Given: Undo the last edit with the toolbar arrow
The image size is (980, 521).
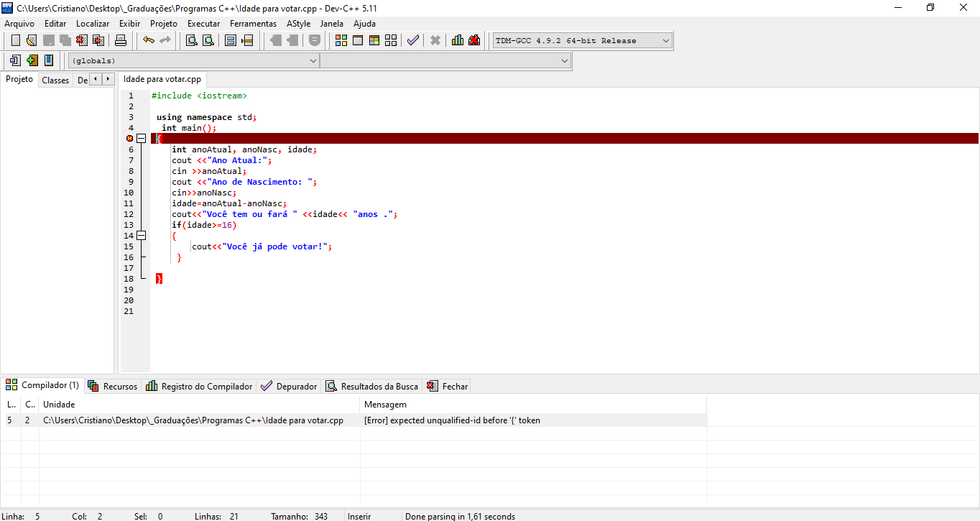Looking at the screenshot, I should tap(149, 40).
